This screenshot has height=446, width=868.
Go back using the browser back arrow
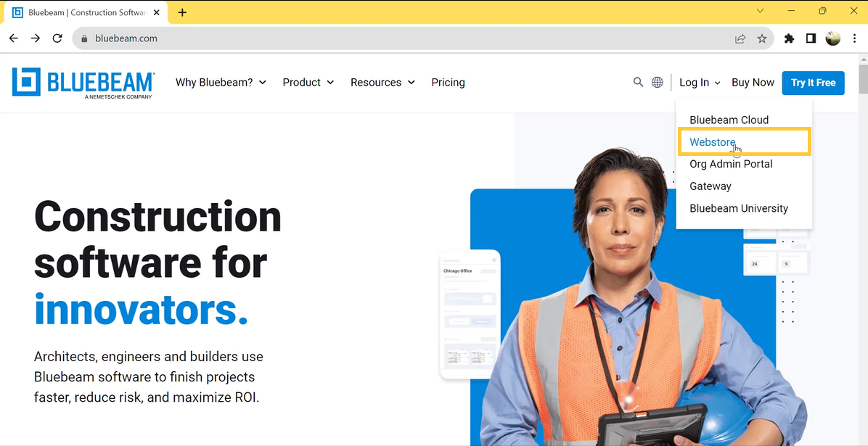click(x=14, y=38)
